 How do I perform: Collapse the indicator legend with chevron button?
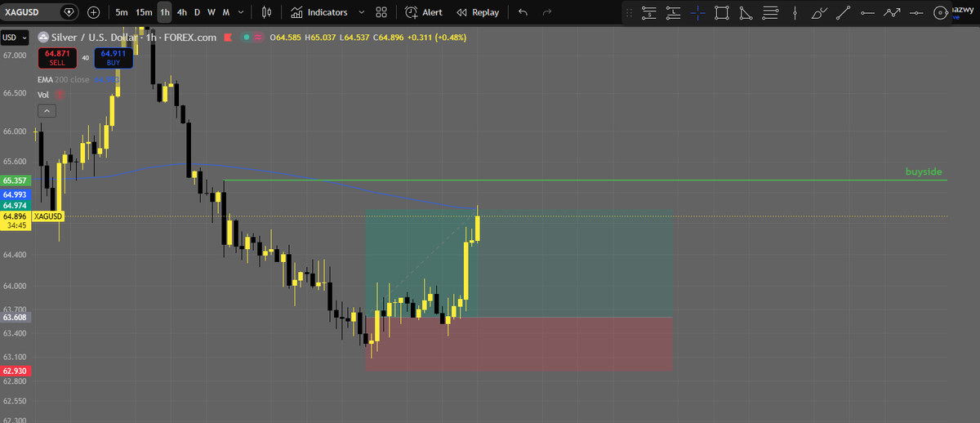click(x=47, y=110)
